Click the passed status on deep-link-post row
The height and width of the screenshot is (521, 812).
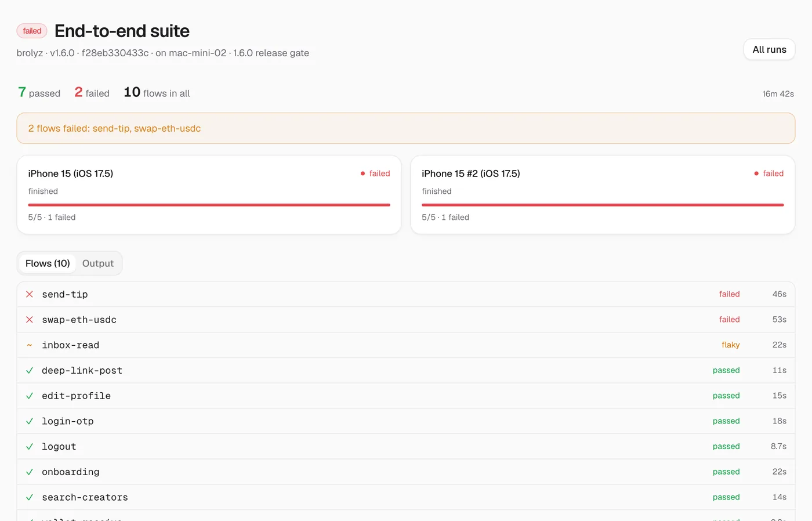(726, 370)
